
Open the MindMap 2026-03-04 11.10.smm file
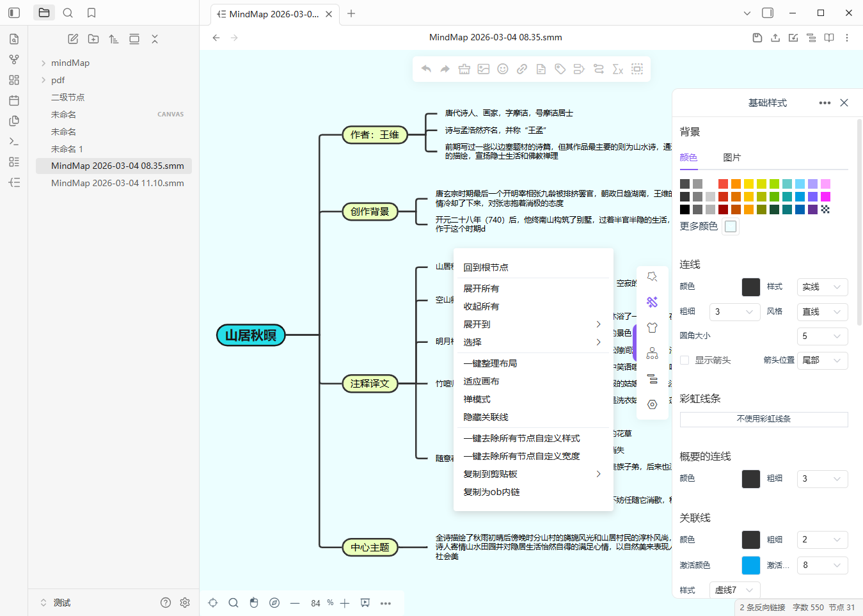click(114, 183)
